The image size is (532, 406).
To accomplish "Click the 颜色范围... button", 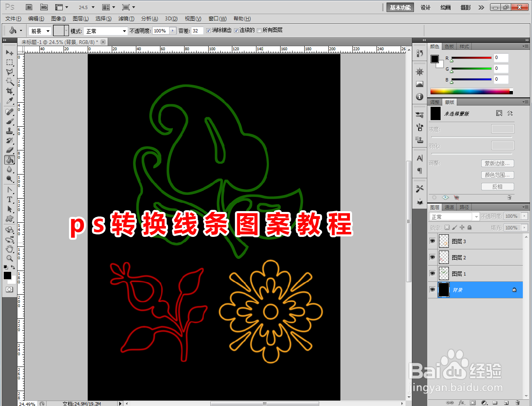I will click(498, 175).
